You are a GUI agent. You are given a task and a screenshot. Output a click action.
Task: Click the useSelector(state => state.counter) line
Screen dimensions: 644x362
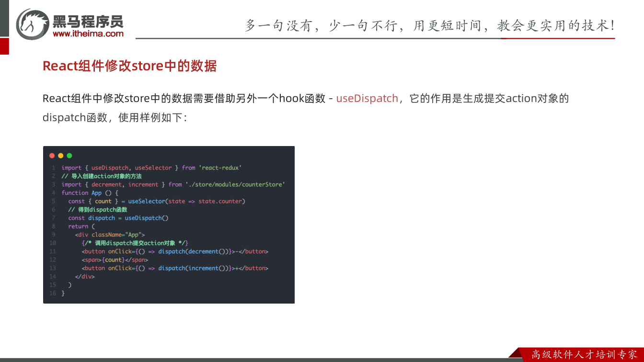(157, 201)
